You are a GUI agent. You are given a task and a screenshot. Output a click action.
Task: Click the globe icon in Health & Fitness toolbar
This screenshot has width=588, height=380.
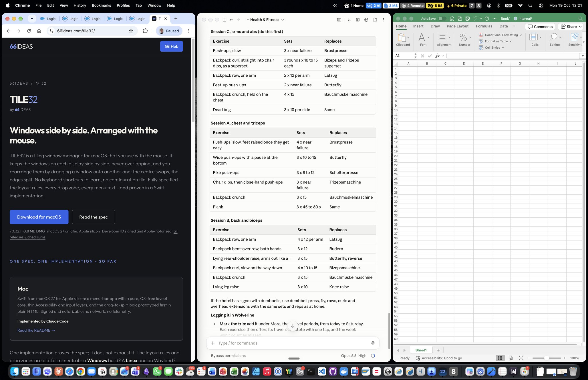pyautogui.click(x=366, y=20)
